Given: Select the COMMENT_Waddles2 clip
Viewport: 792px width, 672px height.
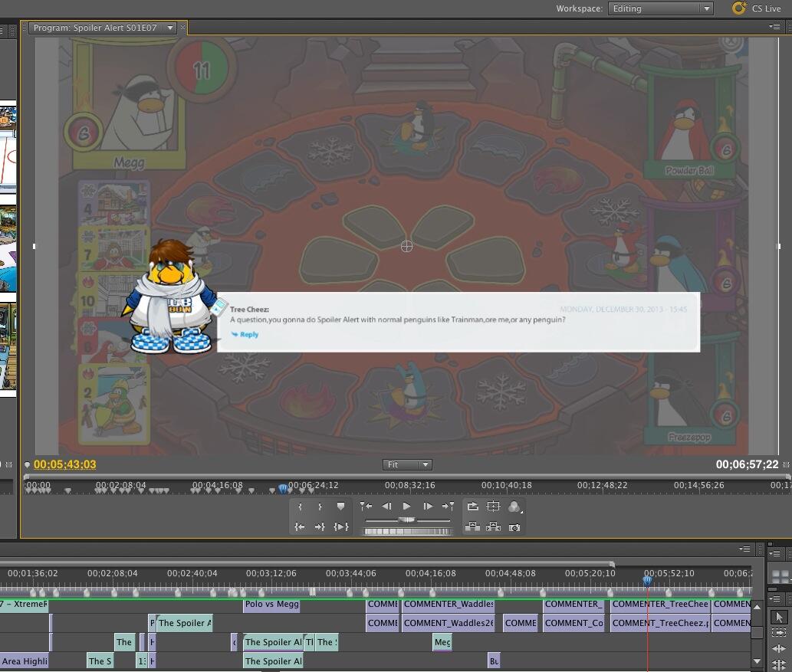Looking at the screenshot, I should click(448, 623).
